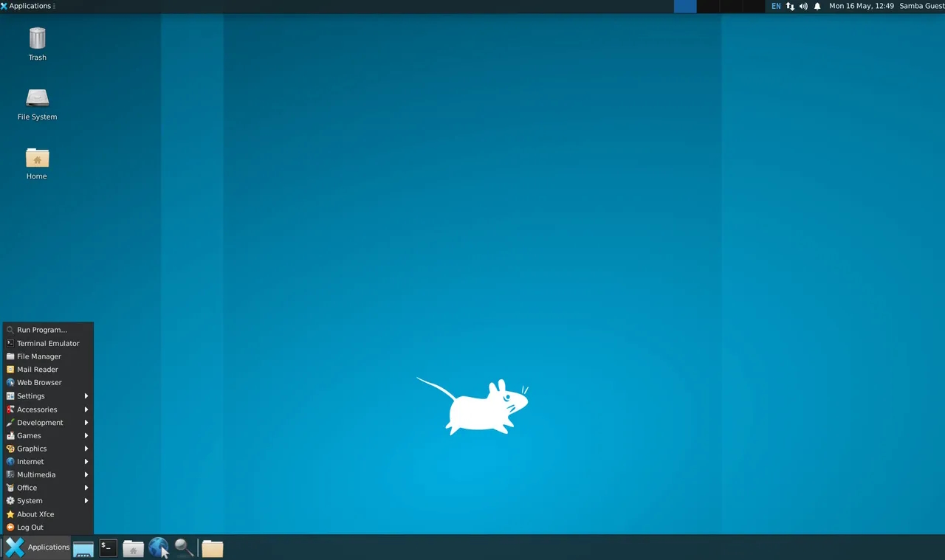This screenshot has height=560, width=945.
Task: Click the network arrows icon in the system tray
Action: [x=789, y=6]
